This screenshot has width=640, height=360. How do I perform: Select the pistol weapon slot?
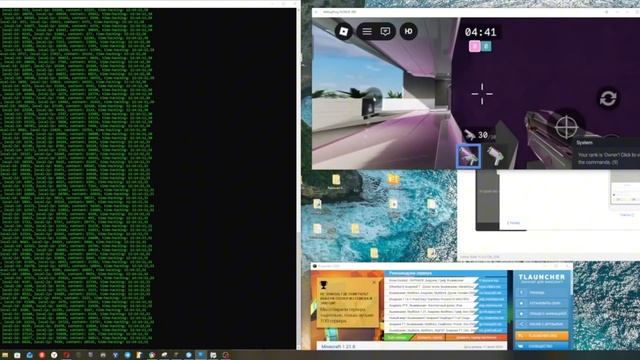[x=495, y=156]
